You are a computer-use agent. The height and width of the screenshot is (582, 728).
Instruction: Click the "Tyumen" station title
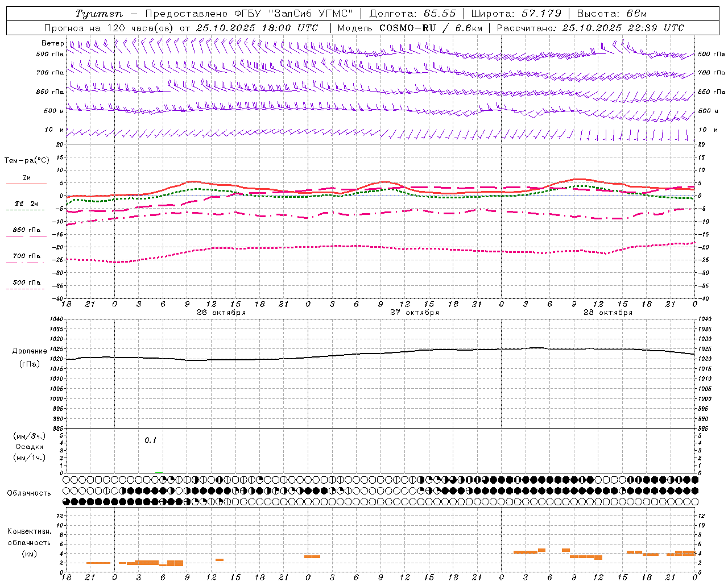pyautogui.click(x=99, y=14)
